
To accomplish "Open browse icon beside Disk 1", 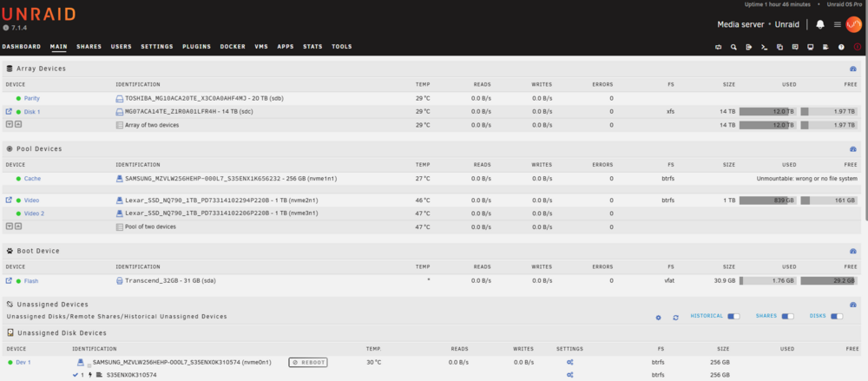I will (9, 111).
